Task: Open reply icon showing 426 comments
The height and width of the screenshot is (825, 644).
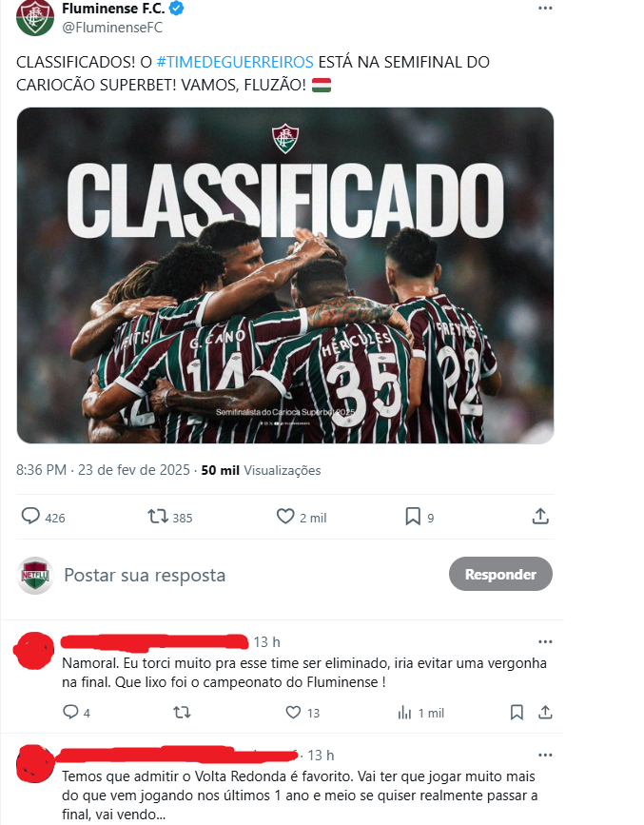Action: 30,516
